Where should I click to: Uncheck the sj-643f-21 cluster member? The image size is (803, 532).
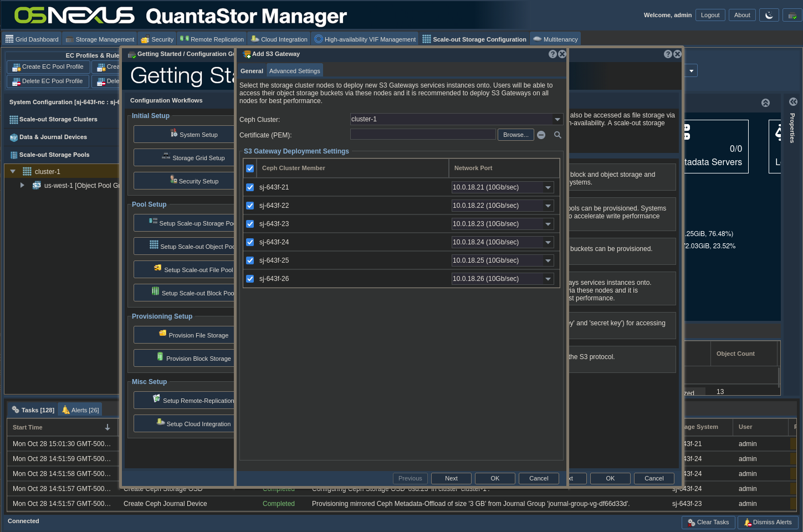[x=250, y=187]
